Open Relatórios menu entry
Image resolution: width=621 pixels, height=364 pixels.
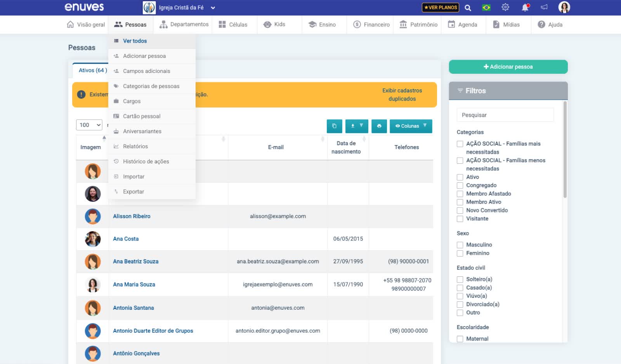(x=152, y=146)
